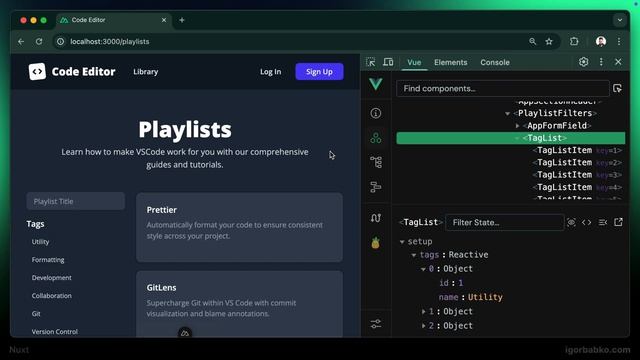This screenshot has height=360, width=640.
Task: Open the Chrome three-dot menu
Action: 619,42
